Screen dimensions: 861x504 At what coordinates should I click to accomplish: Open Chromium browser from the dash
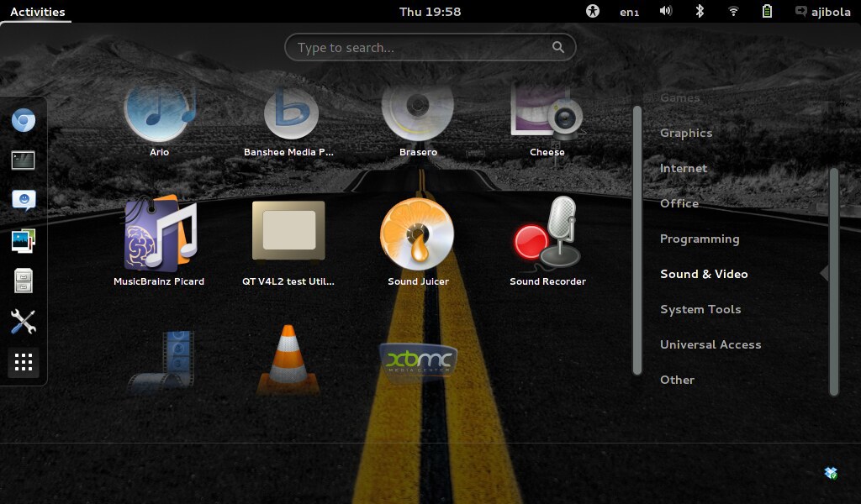[x=24, y=121]
